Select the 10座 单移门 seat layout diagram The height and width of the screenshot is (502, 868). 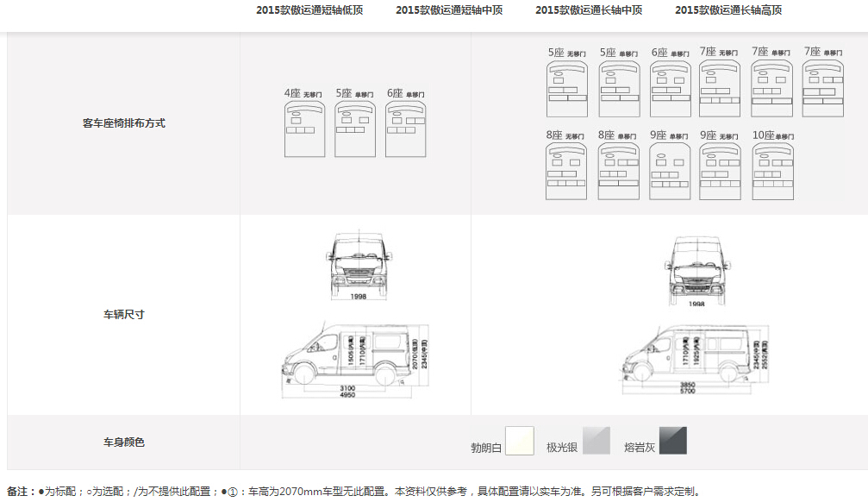pos(773,171)
